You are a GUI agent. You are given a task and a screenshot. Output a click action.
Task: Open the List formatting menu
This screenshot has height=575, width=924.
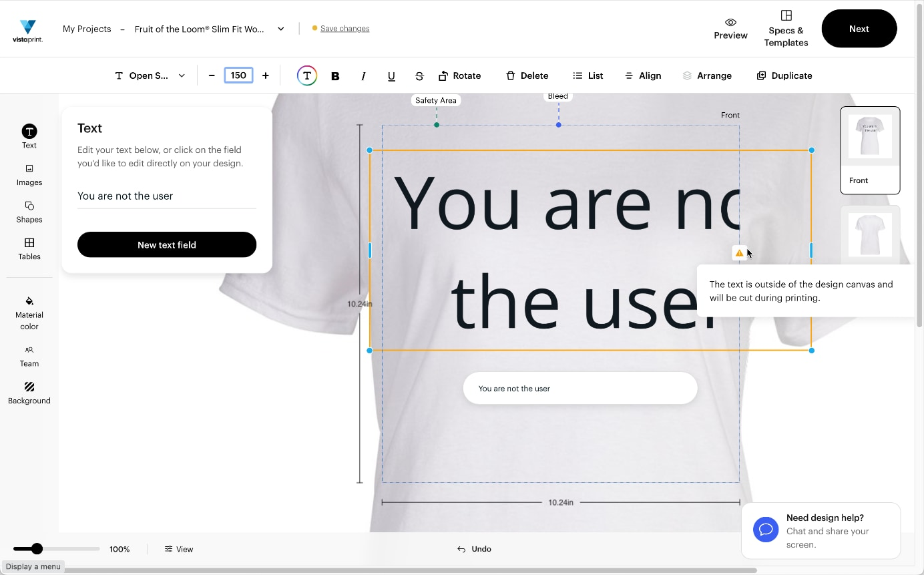588,76
